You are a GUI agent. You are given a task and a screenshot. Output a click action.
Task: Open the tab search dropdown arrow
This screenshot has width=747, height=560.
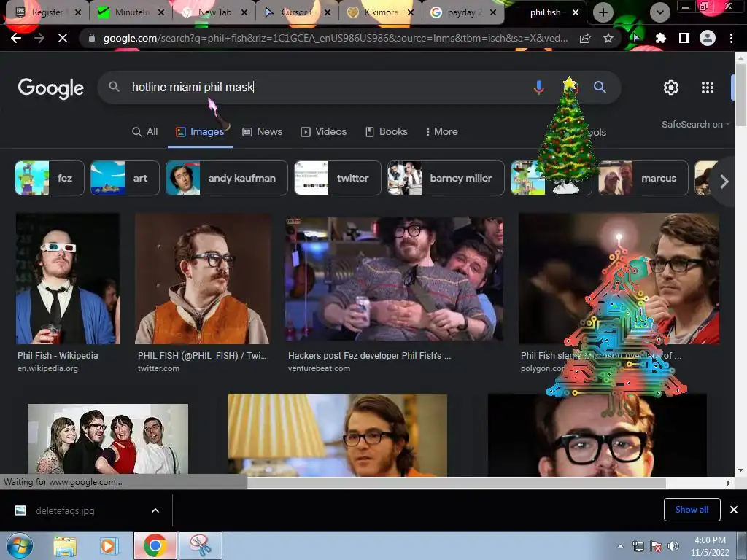pos(659,12)
